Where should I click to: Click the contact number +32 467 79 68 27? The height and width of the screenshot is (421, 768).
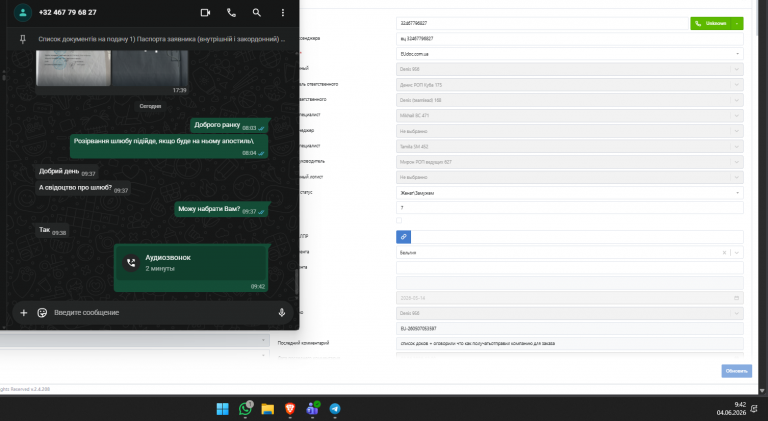pyautogui.click(x=68, y=13)
